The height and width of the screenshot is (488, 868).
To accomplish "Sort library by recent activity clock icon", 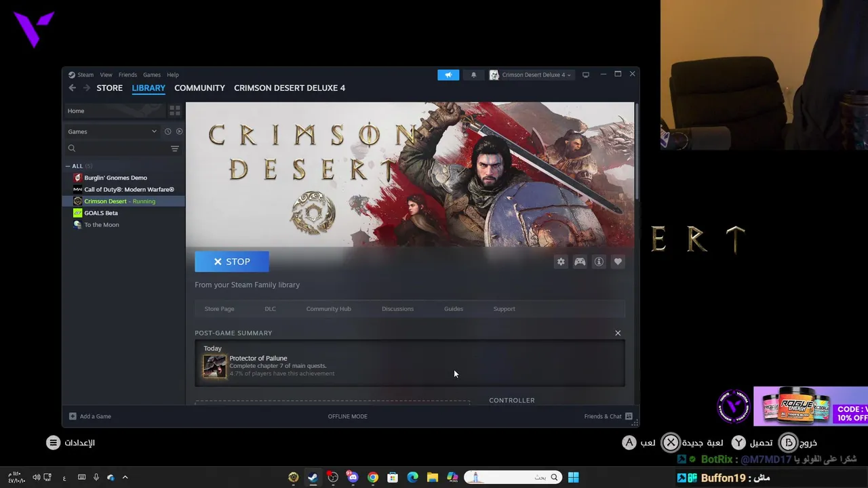I will pyautogui.click(x=167, y=131).
